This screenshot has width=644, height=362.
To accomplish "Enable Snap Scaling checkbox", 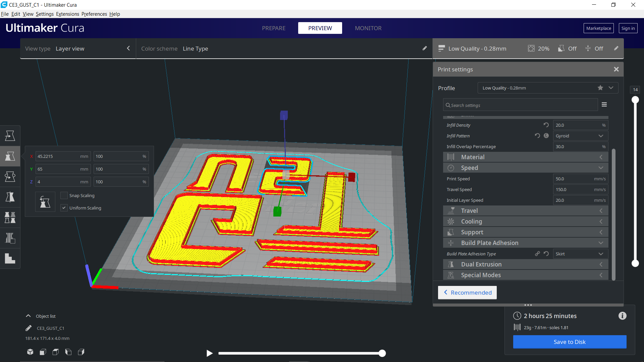I will [x=64, y=195].
